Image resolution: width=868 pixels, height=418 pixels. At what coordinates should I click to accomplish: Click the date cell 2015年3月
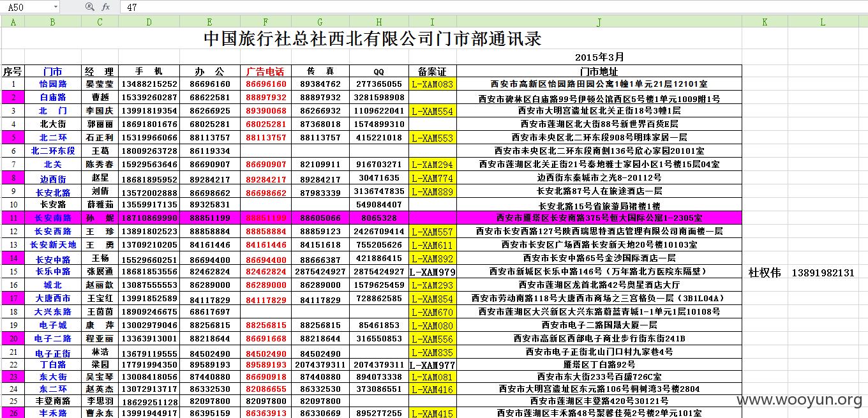[599, 57]
